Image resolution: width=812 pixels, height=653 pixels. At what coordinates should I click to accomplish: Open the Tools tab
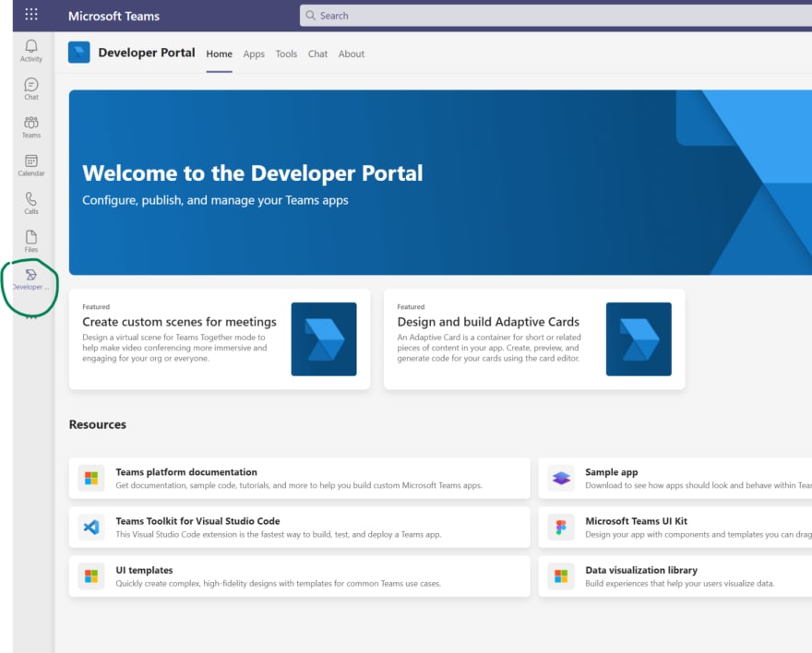pyautogui.click(x=286, y=53)
